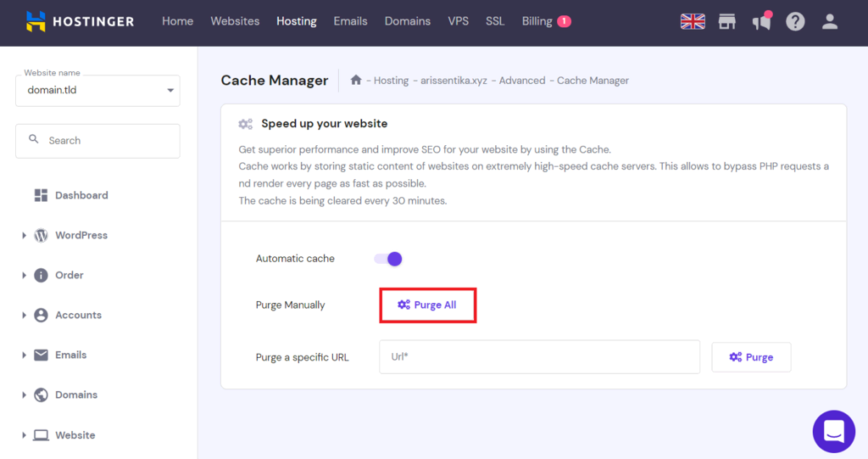Click the Hostinger logo

(x=80, y=21)
